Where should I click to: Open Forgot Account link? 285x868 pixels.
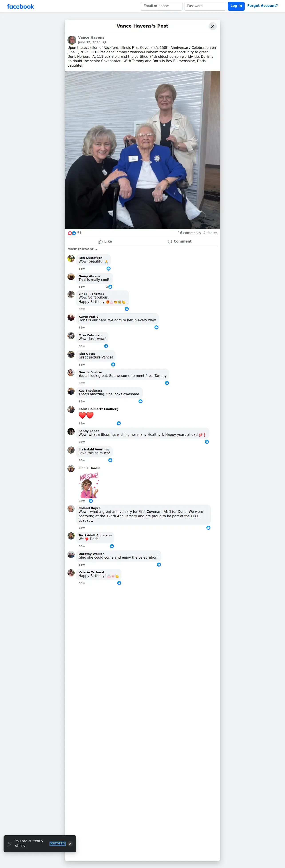[x=262, y=6]
